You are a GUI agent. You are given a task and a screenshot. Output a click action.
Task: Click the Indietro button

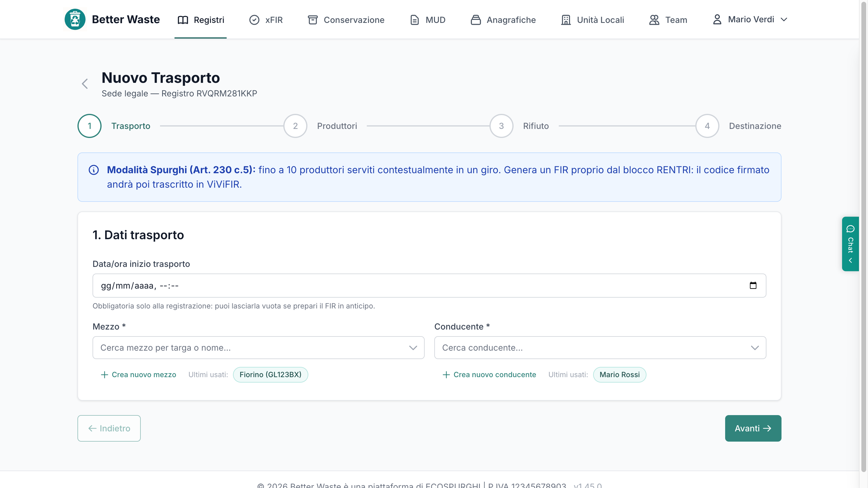point(109,428)
